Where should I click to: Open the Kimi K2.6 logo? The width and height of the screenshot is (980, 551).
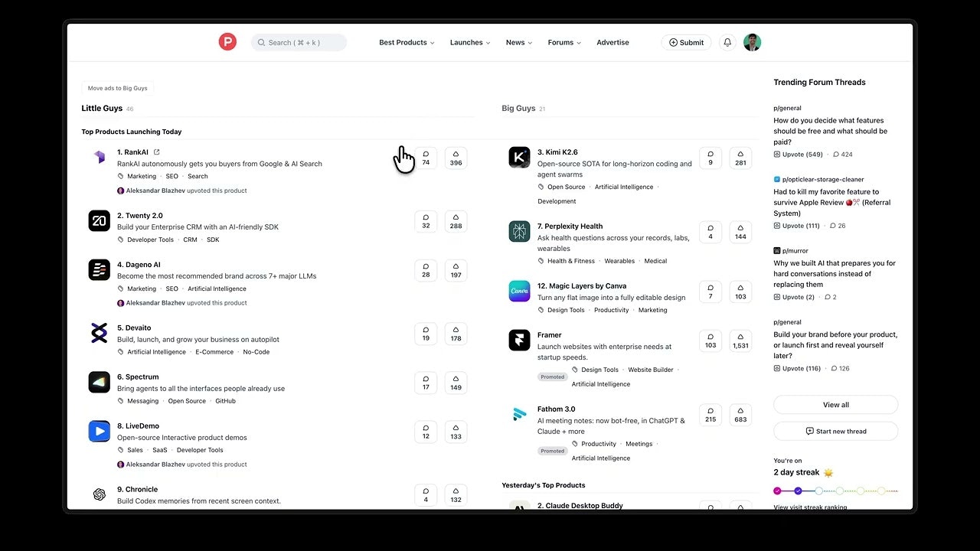point(519,158)
